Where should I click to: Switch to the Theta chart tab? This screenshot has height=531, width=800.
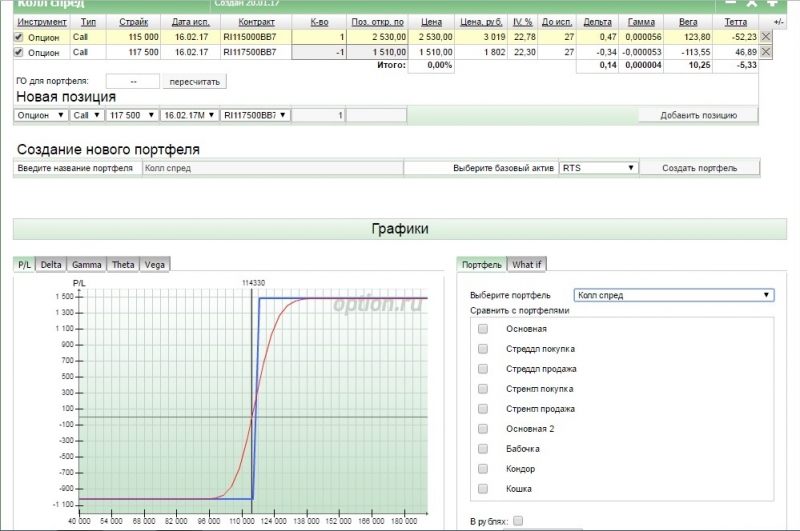click(x=123, y=264)
